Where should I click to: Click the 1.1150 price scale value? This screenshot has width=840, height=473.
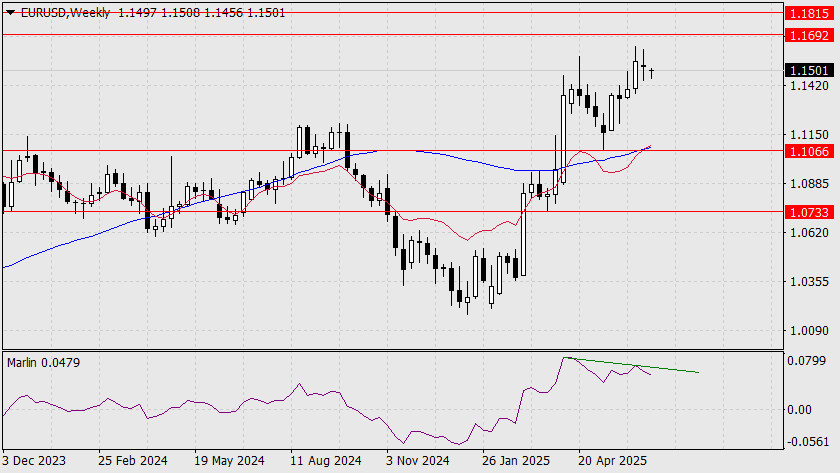[x=809, y=134]
